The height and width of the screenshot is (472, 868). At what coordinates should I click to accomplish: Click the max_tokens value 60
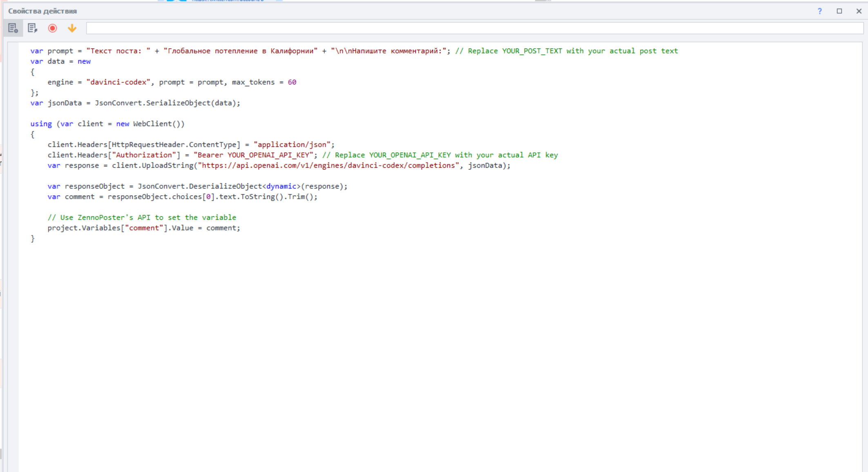point(292,82)
